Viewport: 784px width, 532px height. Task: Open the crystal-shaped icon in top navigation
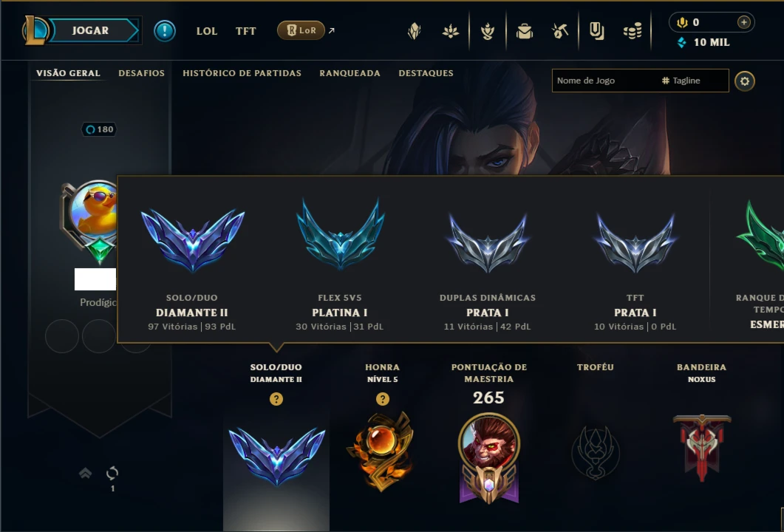(x=414, y=31)
